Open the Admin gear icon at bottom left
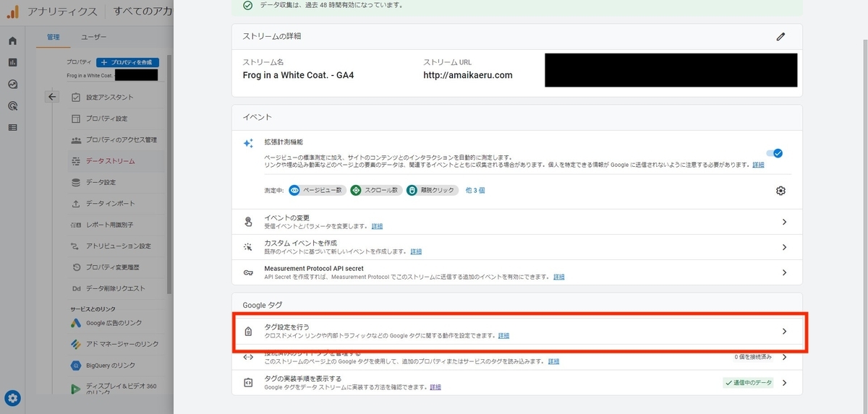 pyautogui.click(x=12, y=398)
